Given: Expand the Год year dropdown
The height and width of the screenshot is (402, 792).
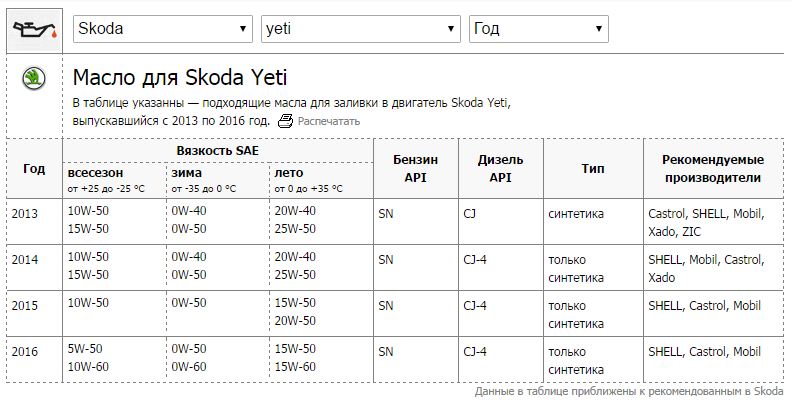Looking at the screenshot, I should point(538,29).
